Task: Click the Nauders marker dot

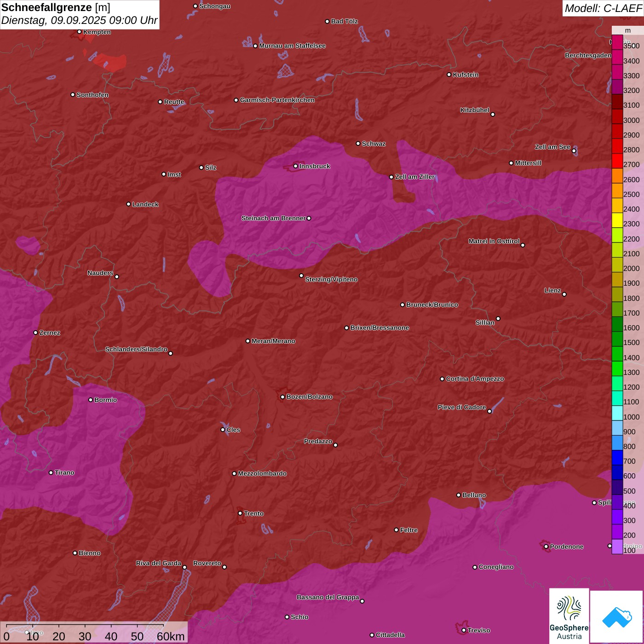Action: click(x=117, y=276)
